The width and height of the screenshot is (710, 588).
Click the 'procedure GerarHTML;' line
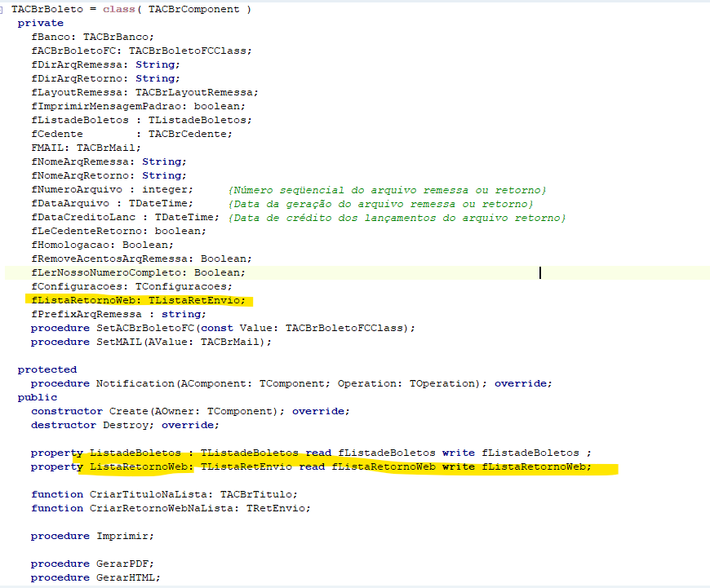(x=95, y=577)
